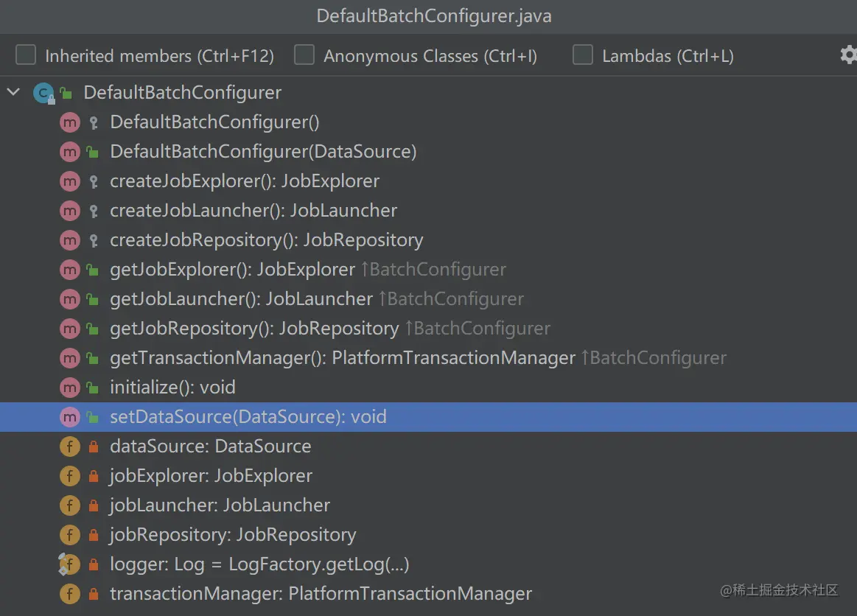The height and width of the screenshot is (616, 857).
Task: Jump to the highlighted setDataSource(DataSource): void
Action: [429, 417]
